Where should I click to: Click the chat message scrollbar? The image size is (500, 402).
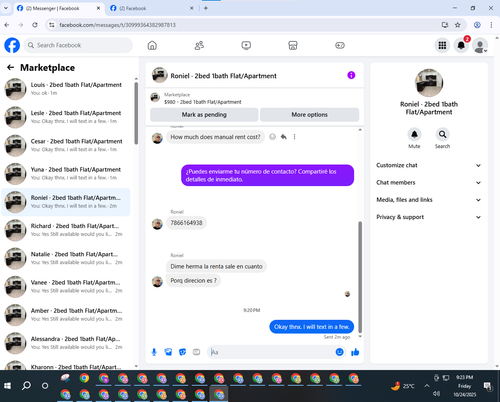[x=360, y=277]
